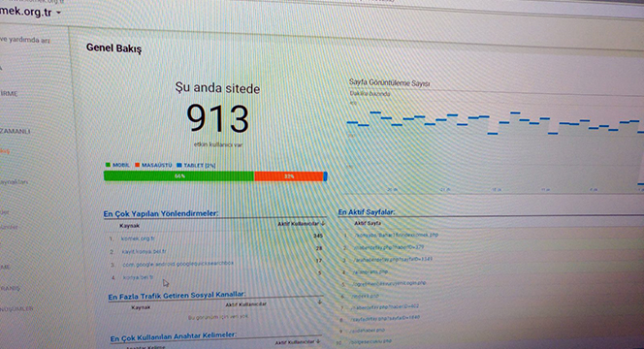Open En Çok Kullanılan Anahtar Kelimeler report

coord(173,336)
